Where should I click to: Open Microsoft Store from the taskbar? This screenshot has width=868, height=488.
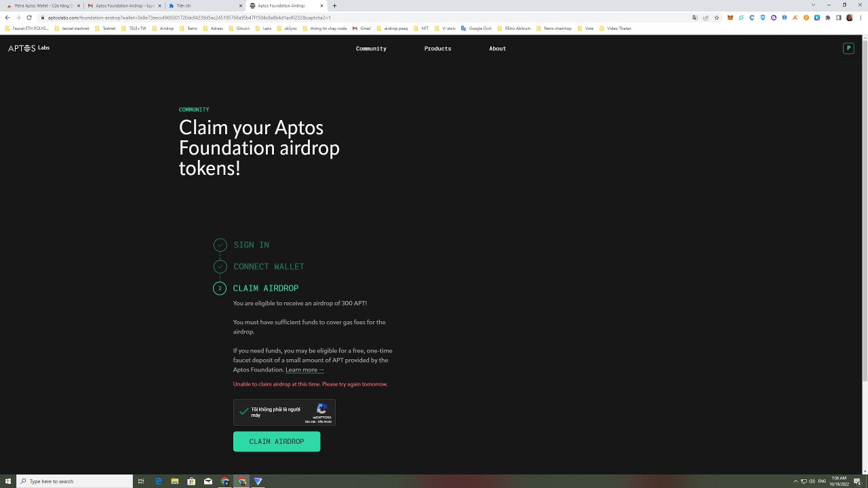192,481
